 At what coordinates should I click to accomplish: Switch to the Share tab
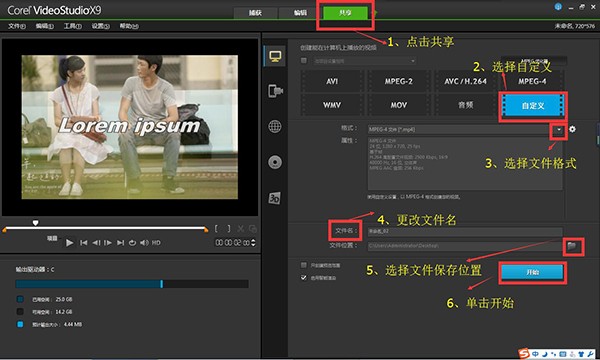click(x=345, y=13)
